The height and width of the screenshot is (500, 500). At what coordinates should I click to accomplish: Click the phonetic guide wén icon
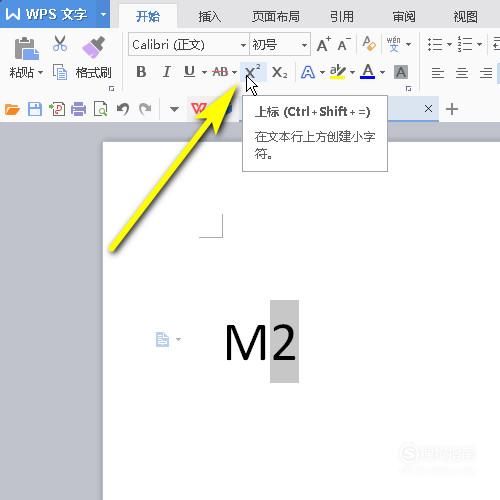click(x=393, y=44)
